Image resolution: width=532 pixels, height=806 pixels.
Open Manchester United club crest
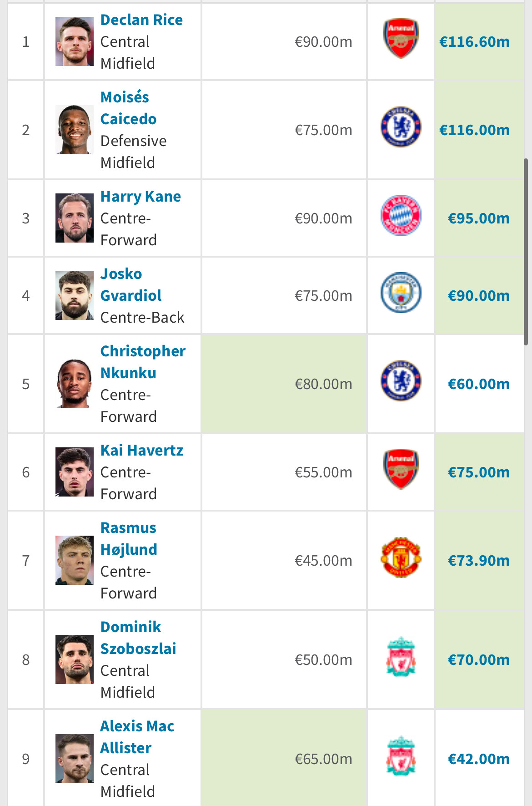[401, 558]
